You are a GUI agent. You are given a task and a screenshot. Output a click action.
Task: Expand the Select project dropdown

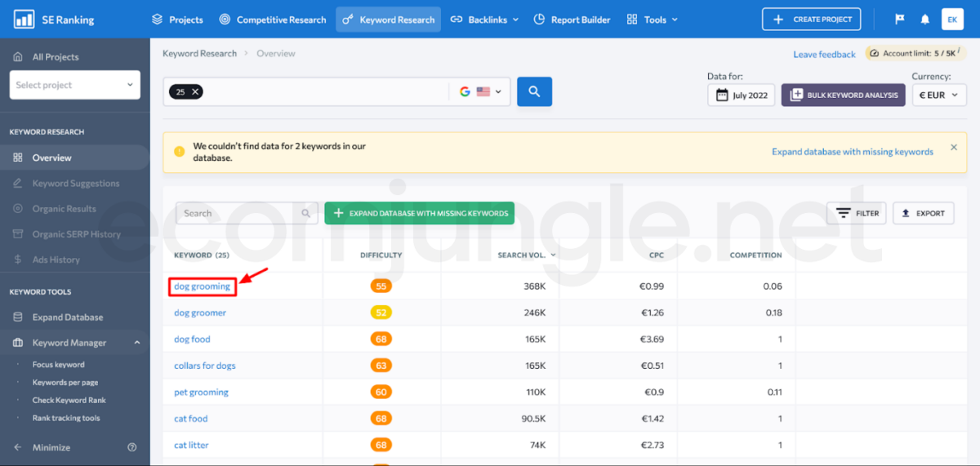point(74,85)
